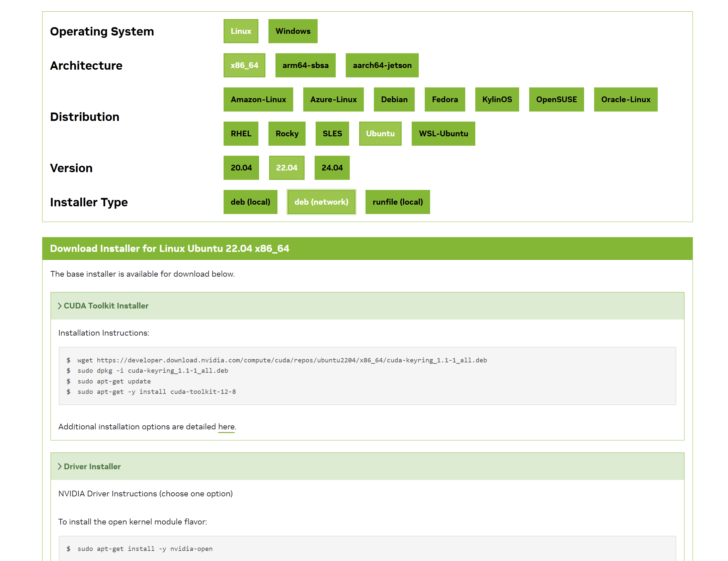Select the Amazon-Linux distribution
Screen dimensions: 728x561
click(x=258, y=99)
